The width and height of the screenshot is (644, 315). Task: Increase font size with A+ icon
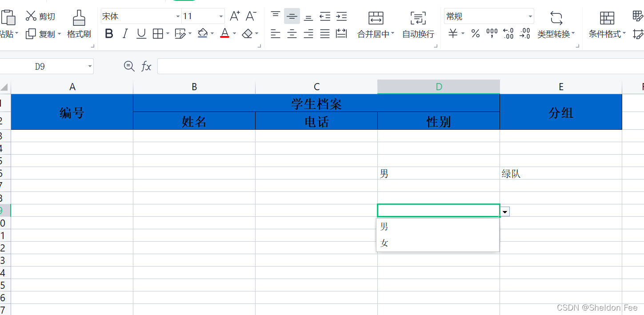point(235,16)
